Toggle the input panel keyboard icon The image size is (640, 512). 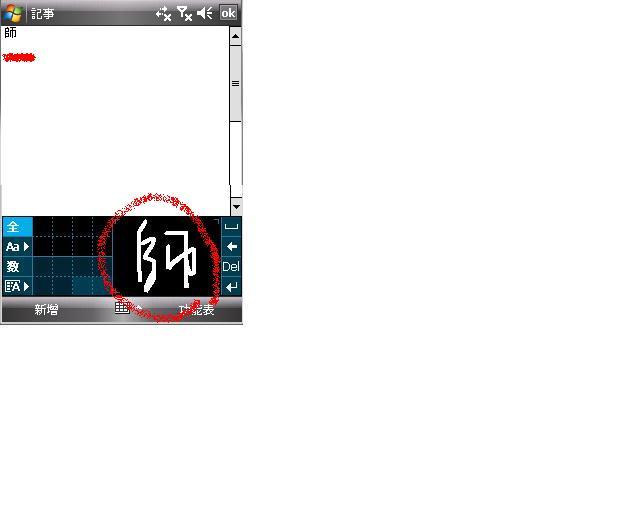(122, 309)
